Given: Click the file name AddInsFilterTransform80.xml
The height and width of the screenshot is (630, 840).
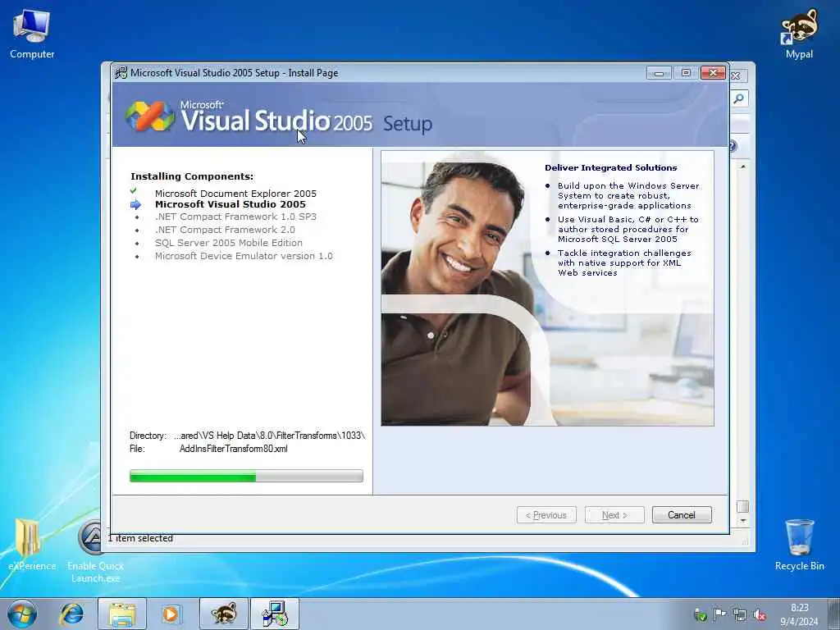Looking at the screenshot, I should click(x=233, y=449).
